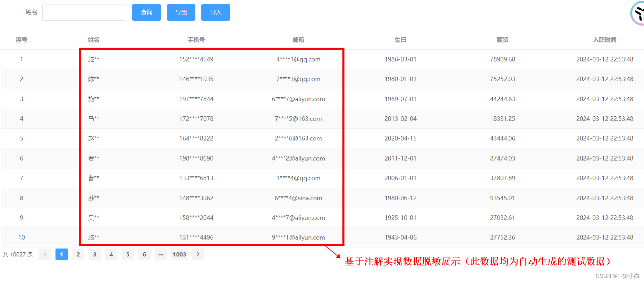Click salary value 93545.01
This screenshot has height=282, width=644.
coord(503,198)
